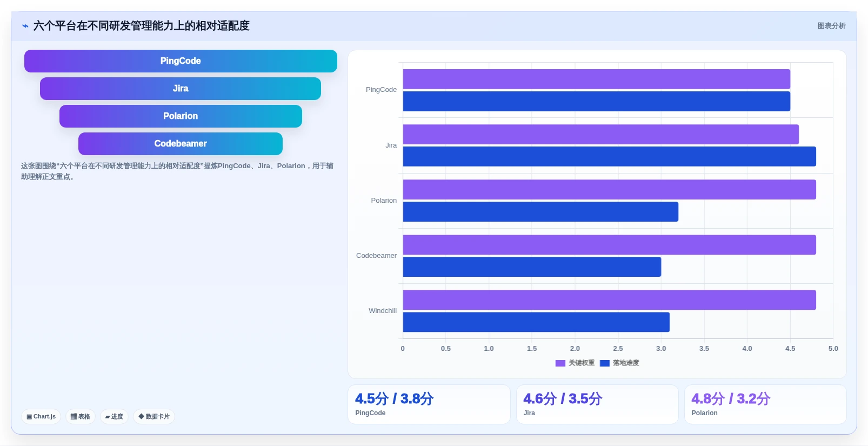The height and width of the screenshot is (446, 868).
Task: Click Windchill's blue 落地难度 bar
Action: [x=536, y=322]
